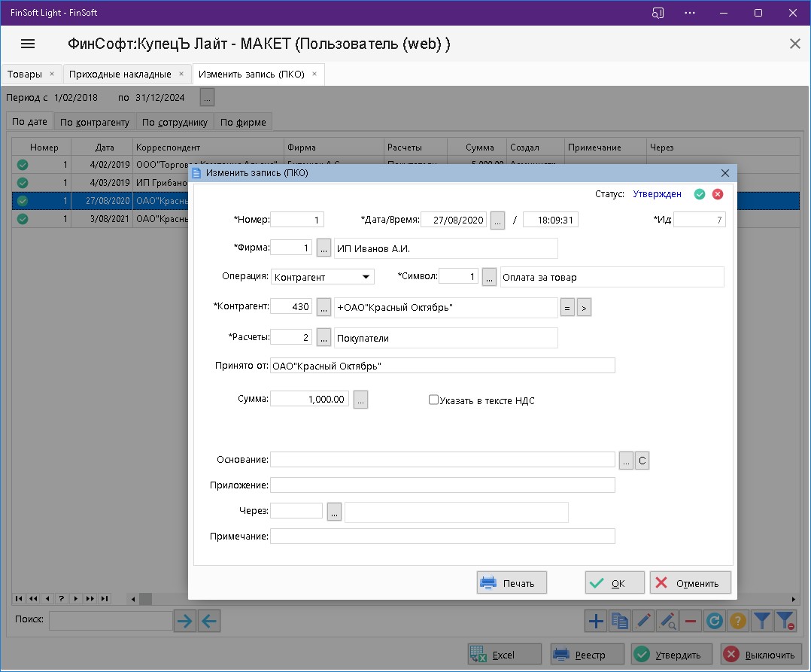This screenshot has width=811, height=672.
Task: Click into the Основание text field
Action: [x=442, y=460]
